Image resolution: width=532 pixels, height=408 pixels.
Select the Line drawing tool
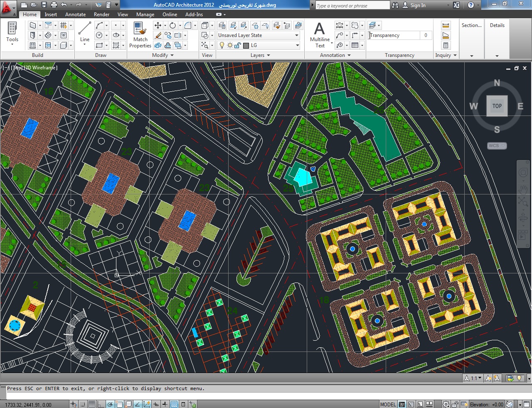point(84,32)
